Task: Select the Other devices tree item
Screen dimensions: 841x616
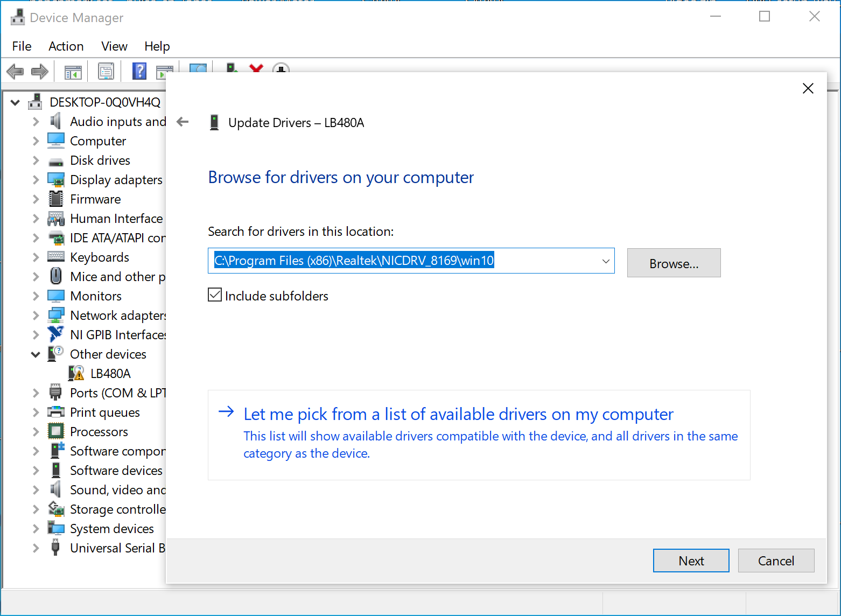Action: pos(108,354)
